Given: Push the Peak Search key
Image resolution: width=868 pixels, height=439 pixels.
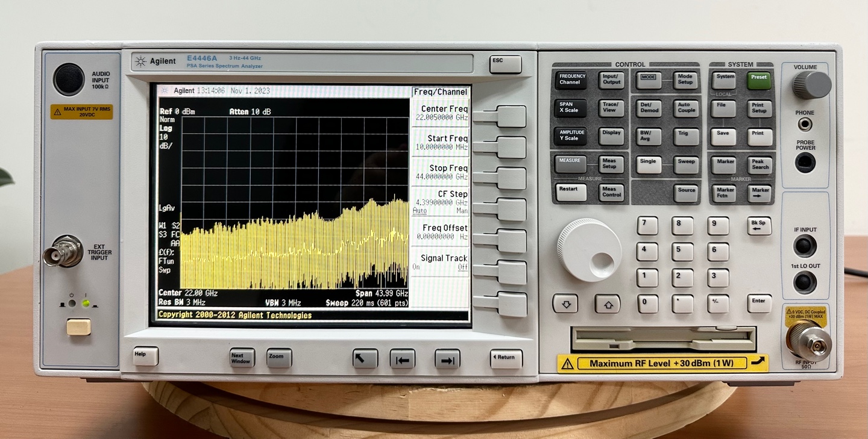Looking at the screenshot, I should 760,164.
